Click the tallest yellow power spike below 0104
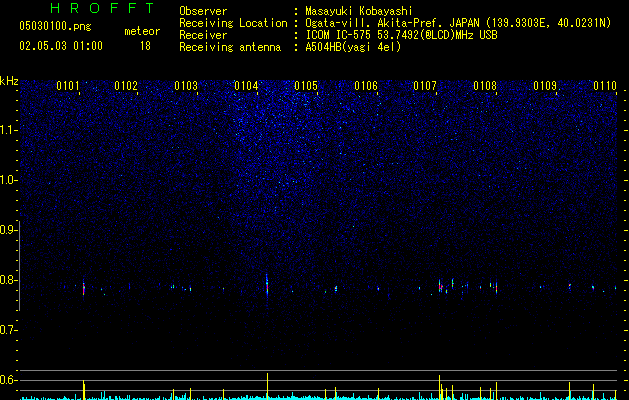 (267, 385)
